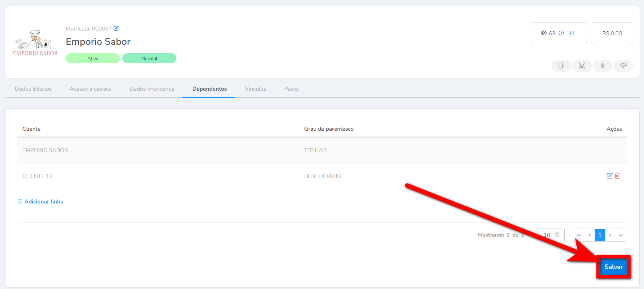Screen dimensions: 644x289
Task: Edit the matrícula number with pencil icon
Action: (x=116, y=28)
